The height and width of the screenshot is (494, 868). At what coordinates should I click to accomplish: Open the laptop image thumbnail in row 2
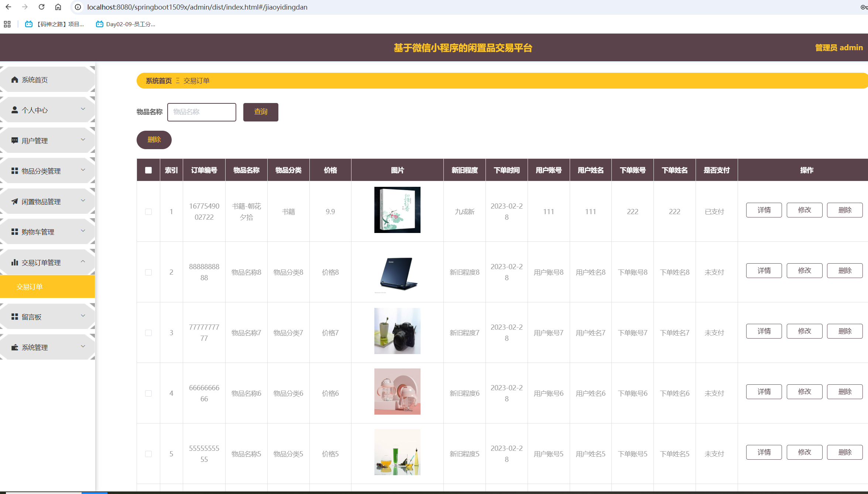click(x=397, y=272)
